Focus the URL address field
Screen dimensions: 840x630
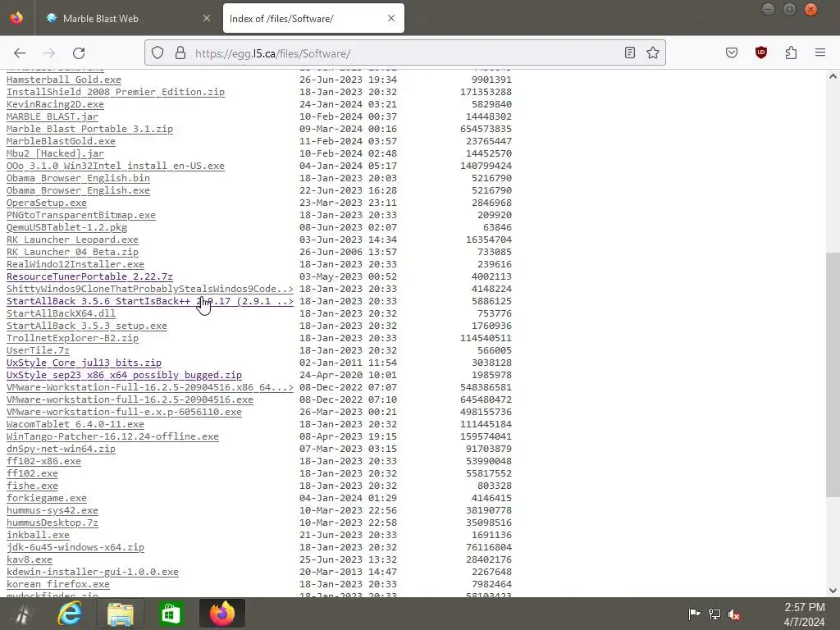tap(404, 53)
